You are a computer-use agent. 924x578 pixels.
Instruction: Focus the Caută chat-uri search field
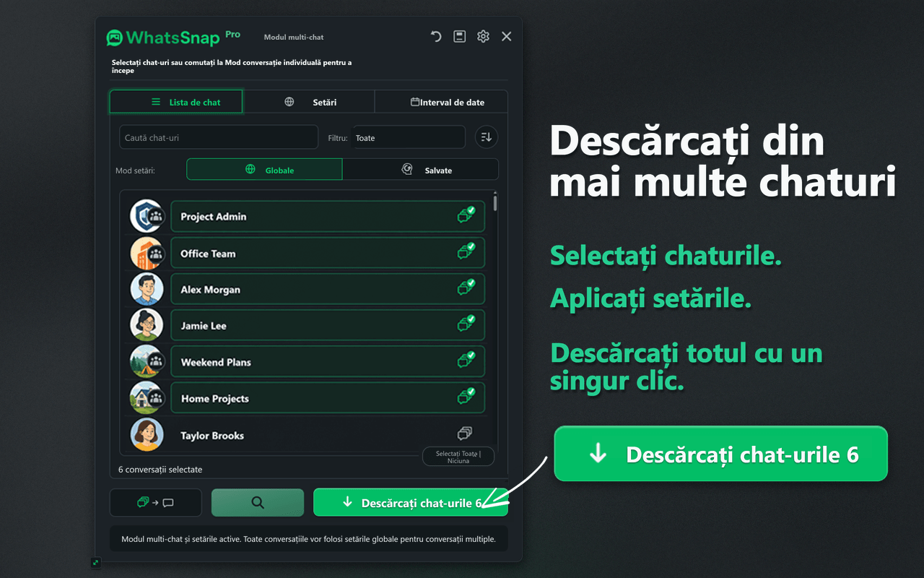point(219,137)
